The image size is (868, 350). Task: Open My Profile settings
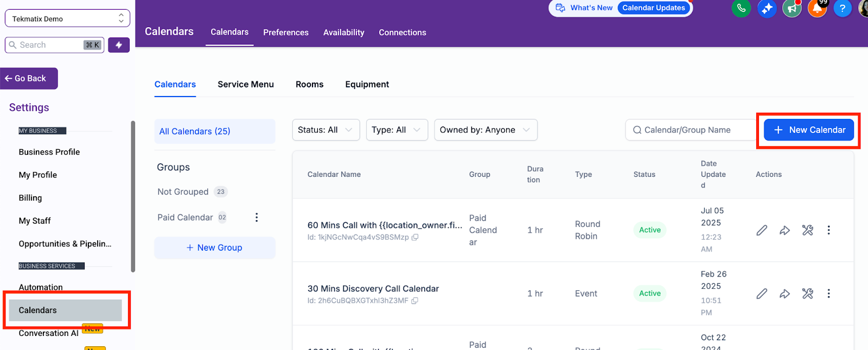coord(38,175)
